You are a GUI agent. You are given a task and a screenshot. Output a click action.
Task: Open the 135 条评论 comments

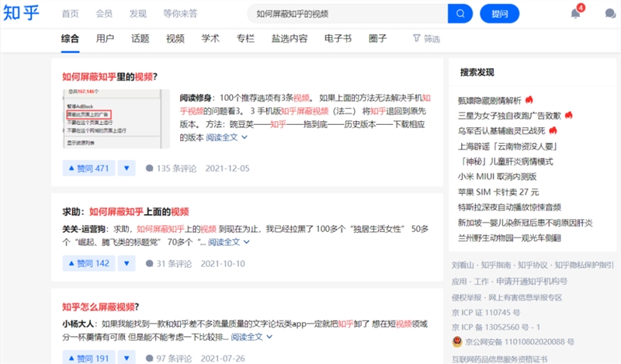click(171, 168)
